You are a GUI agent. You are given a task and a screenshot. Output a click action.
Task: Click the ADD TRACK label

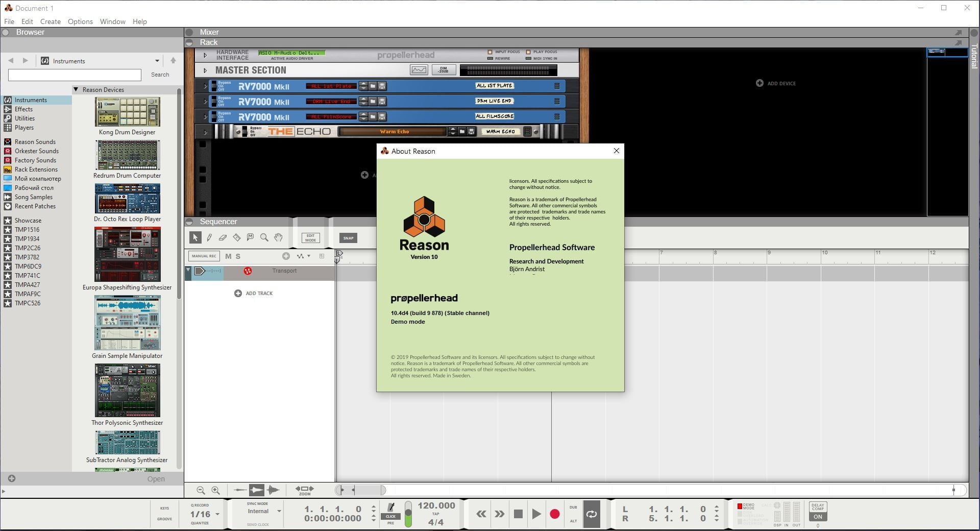click(259, 293)
